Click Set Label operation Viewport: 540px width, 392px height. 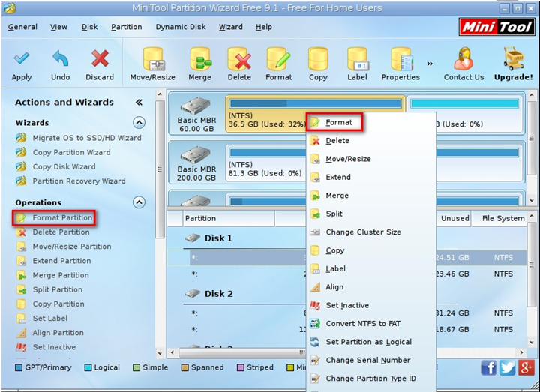coord(41,319)
